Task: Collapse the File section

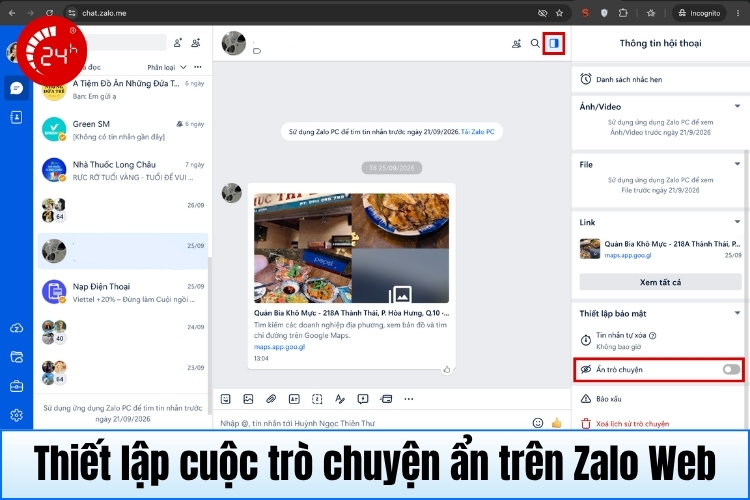Action: [x=737, y=164]
